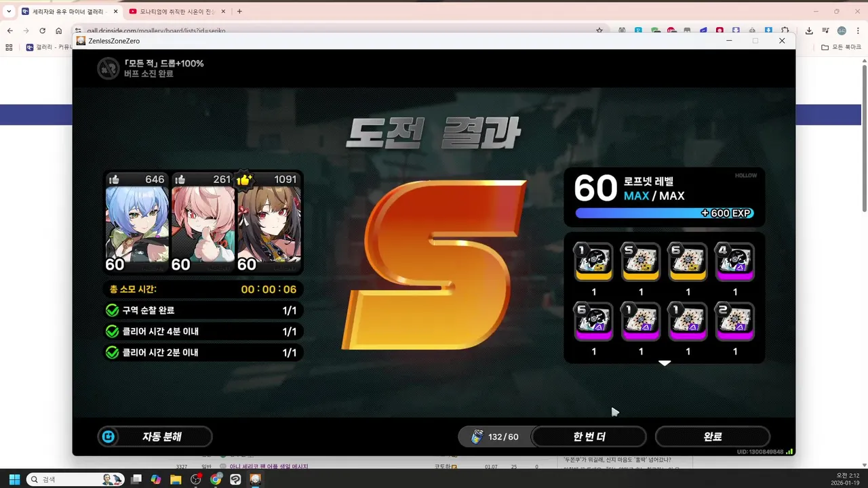868x488 pixels.
Task: Click the browser forward button
Action: (x=26, y=30)
